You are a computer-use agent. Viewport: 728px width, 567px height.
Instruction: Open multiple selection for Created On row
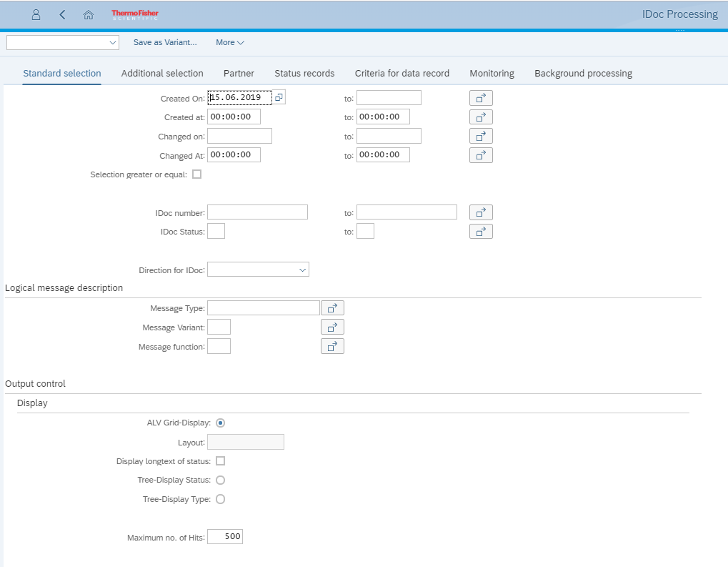click(x=481, y=98)
